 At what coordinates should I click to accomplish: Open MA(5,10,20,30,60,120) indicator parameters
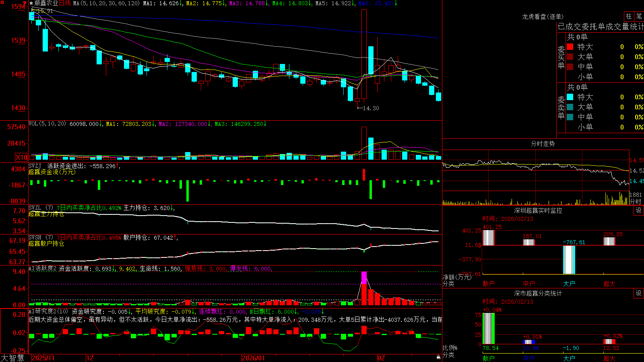tap(106, 3)
